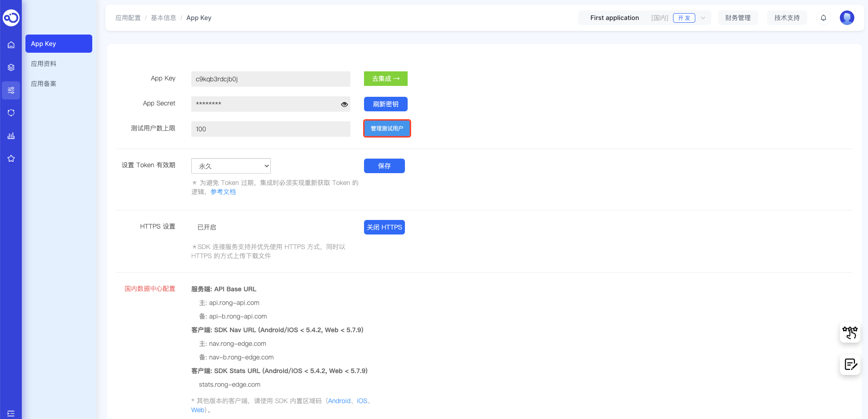Click the 刷新密钥 button
Image resolution: width=868 pixels, height=419 pixels.
click(385, 104)
